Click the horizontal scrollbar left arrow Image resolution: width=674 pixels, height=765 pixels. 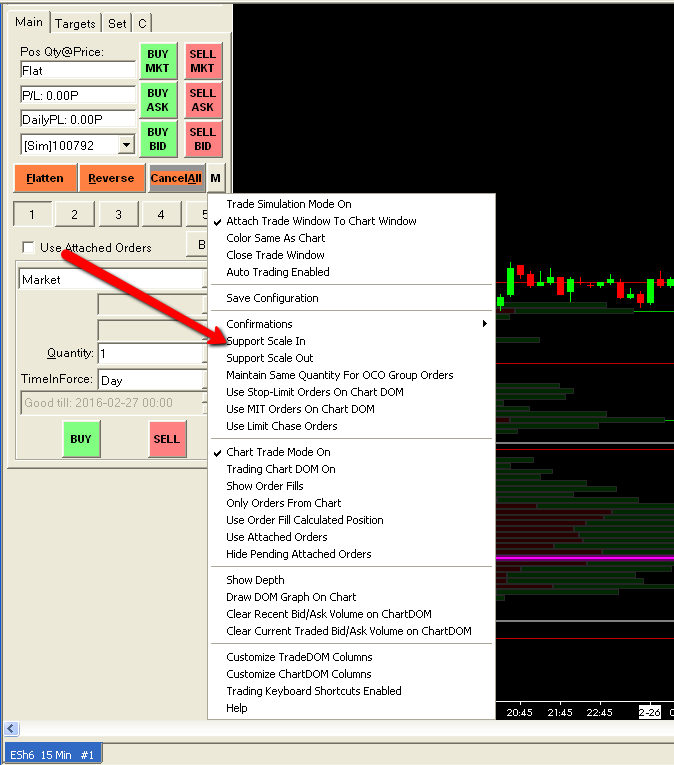(x=11, y=729)
